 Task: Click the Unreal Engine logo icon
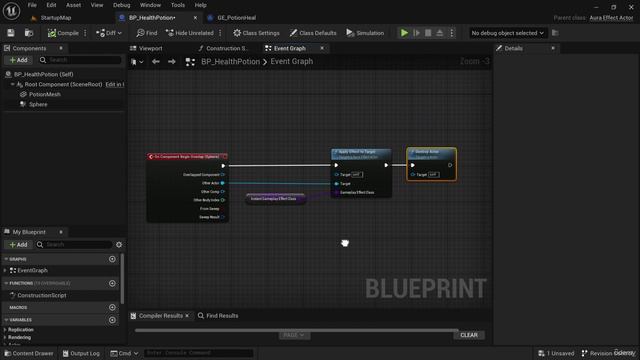[11, 11]
